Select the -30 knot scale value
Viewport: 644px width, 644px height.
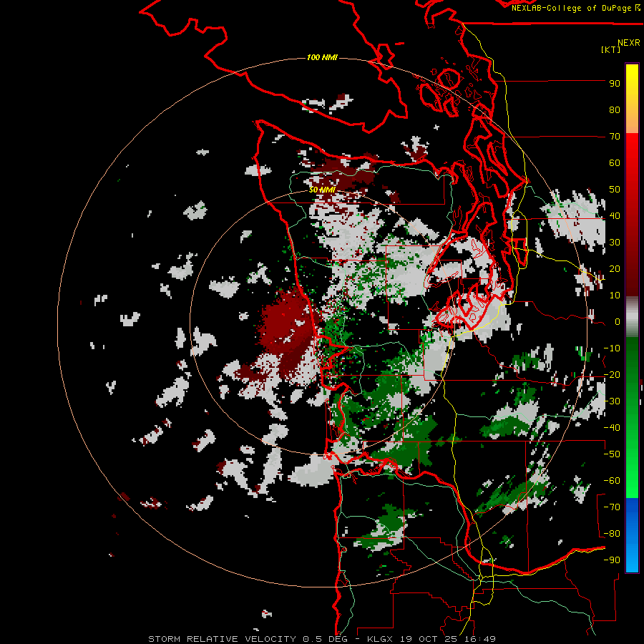pos(612,401)
